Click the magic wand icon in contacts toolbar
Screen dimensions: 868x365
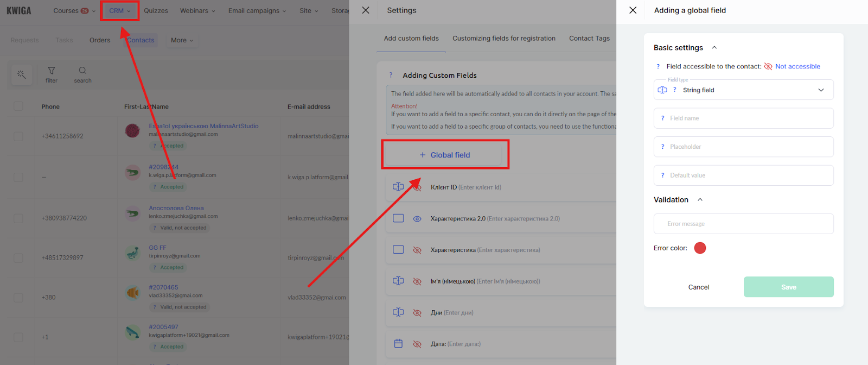22,74
